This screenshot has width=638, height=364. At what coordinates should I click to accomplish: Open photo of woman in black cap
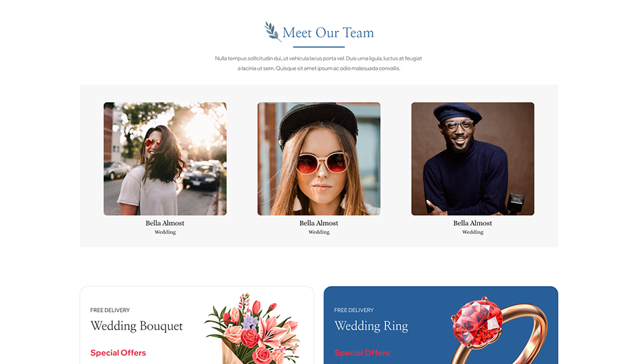(319, 159)
